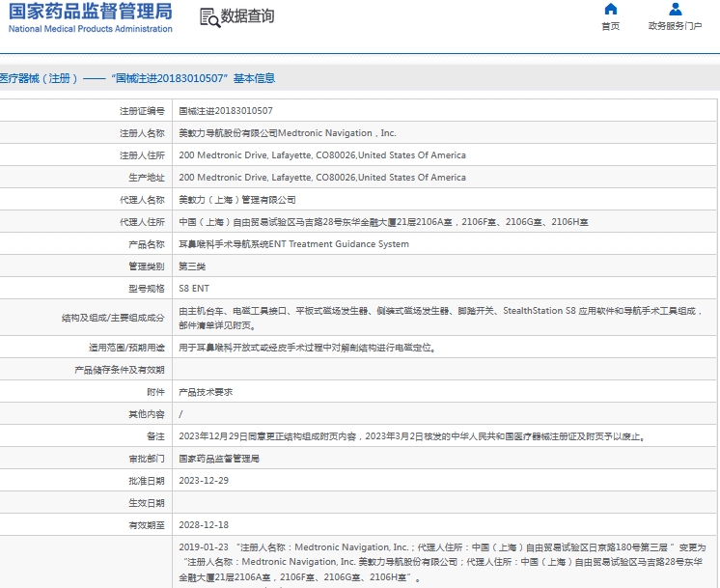Viewport: 720px width, 588px height.
Task: Click the 数据查询 magnifier document icon
Action: pyautogui.click(x=209, y=17)
